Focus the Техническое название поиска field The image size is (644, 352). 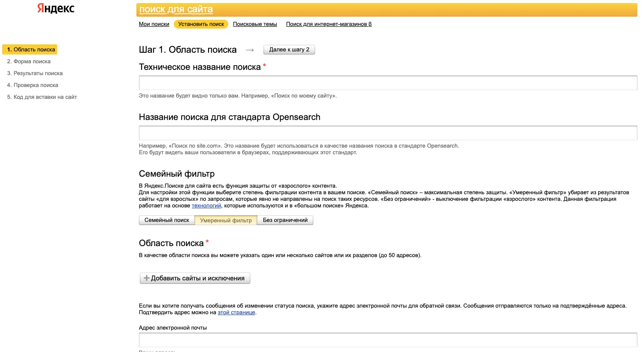pos(388,83)
